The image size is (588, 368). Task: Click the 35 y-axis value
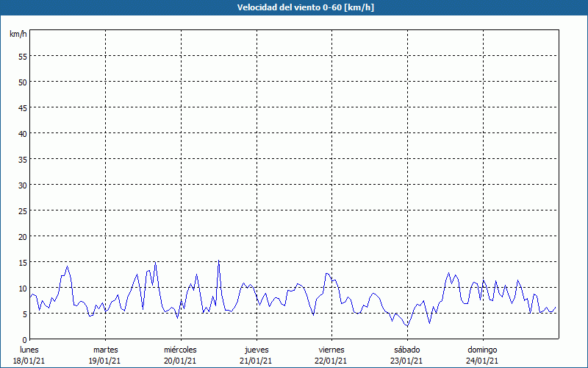point(23,159)
